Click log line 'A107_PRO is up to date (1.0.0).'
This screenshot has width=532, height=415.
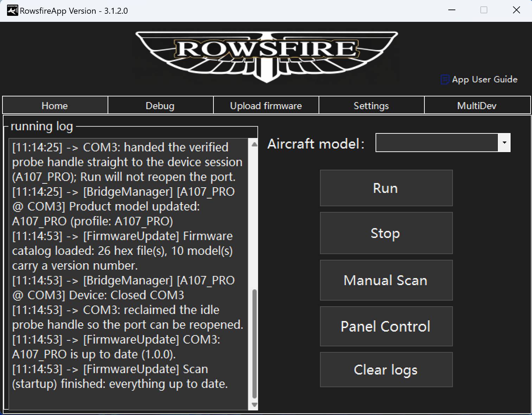click(94, 354)
